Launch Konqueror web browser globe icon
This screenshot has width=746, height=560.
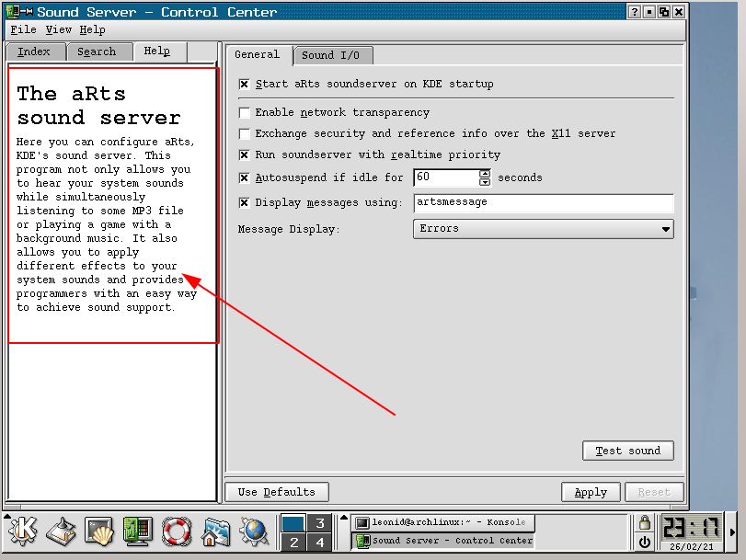tap(254, 531)
